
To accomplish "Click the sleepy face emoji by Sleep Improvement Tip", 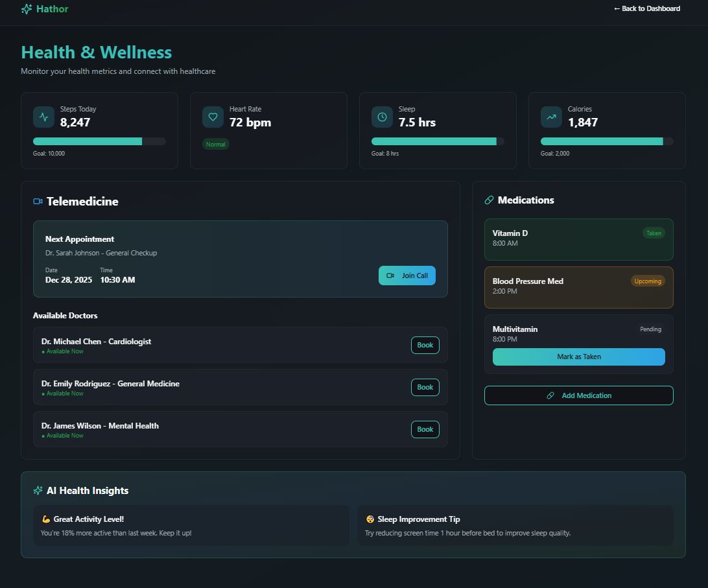I will tap(370, 519).
